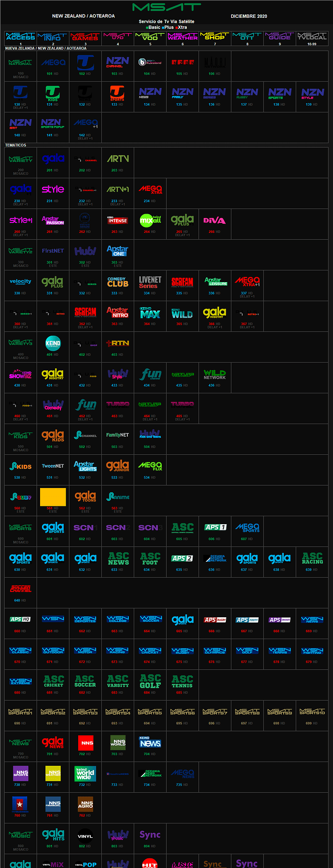This screenshot has width=333, height=868.
Task: Select the MSAT TVLocal 10-99 tile
Action: tap(312, 37)
